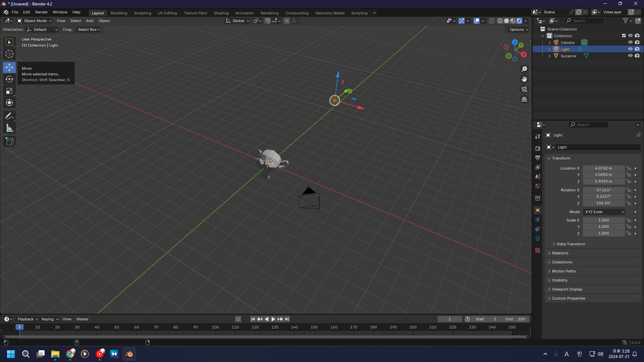This screenshot has width=644, height=362.
Task: Open File Explorer from the taskbar
Action: point(55,354)
